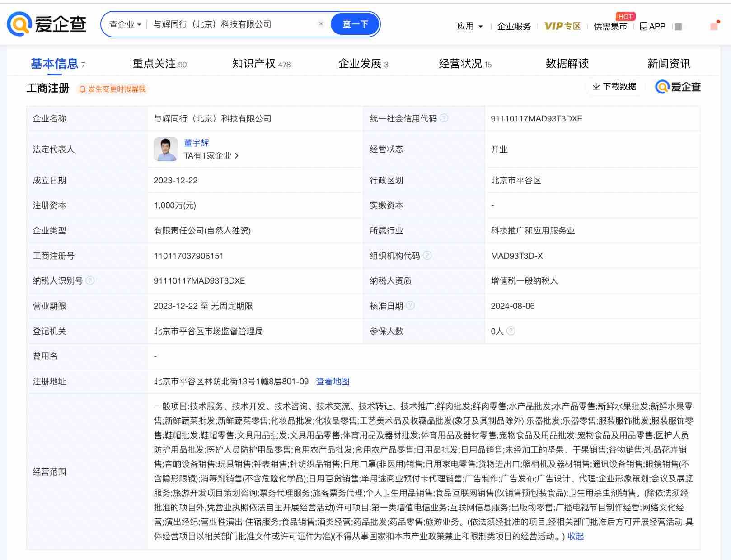Click the help icon beside 参保人数 0人
The width and height of the screenshot is (731, 560).
[511, 331]
